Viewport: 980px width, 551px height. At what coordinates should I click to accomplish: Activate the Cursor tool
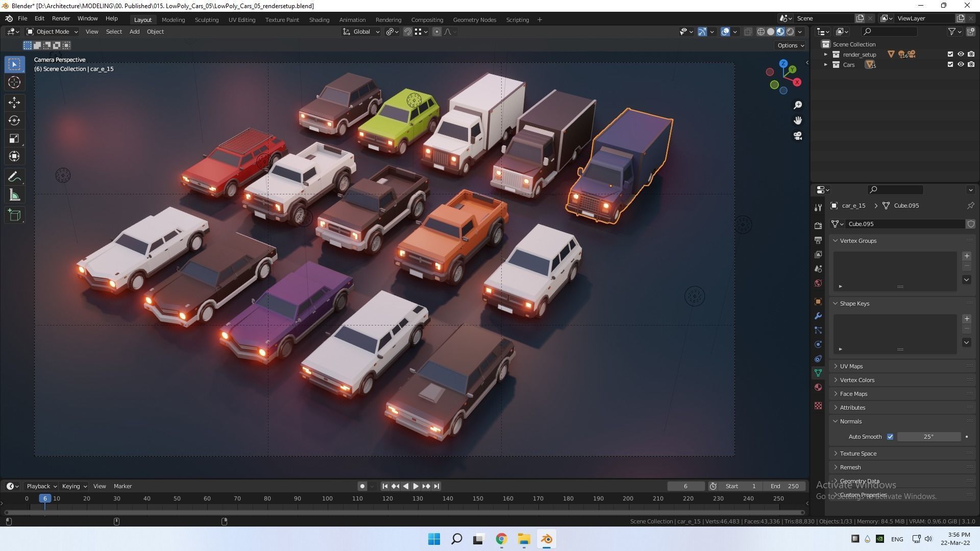coord(14,82)
